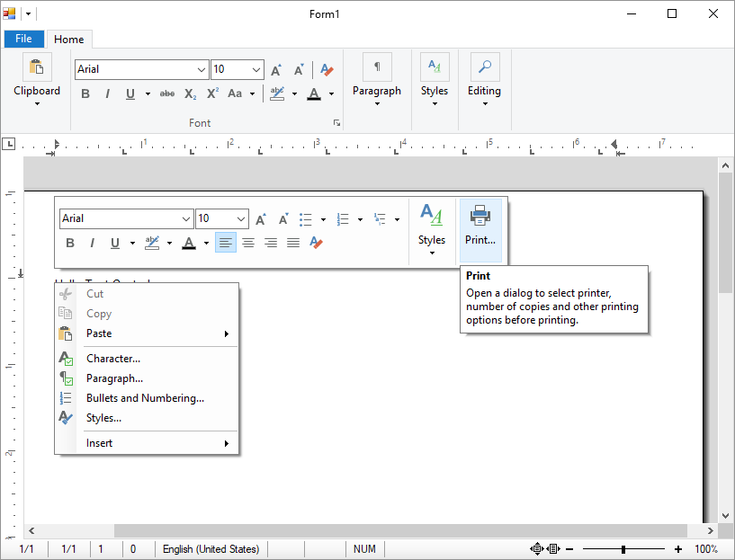
Task: Click Grow Font in the floating mini toolbar
Action: (261, 218)
